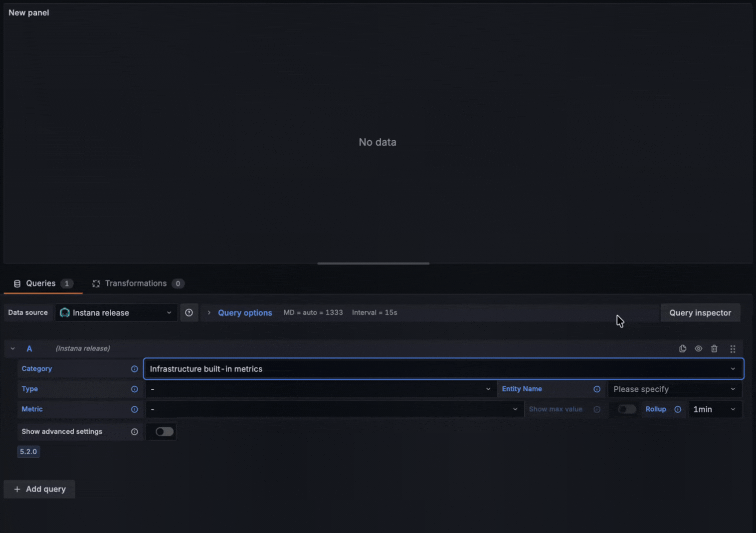The width and height of the screenshot is (756, 533).
Task: Show info for Category field
Action: (134, 369)
